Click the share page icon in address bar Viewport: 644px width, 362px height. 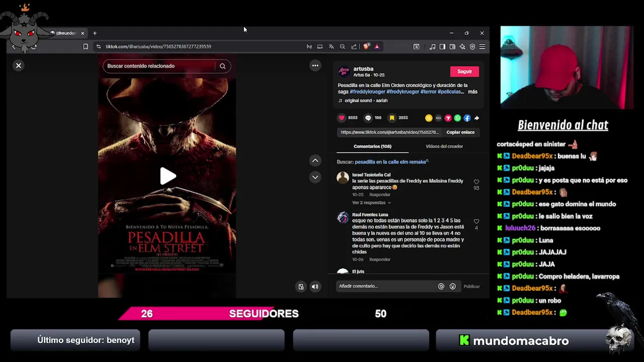pos(354,46)
